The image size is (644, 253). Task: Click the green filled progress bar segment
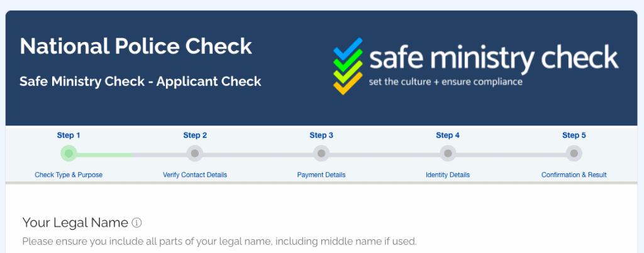point(104,155)
